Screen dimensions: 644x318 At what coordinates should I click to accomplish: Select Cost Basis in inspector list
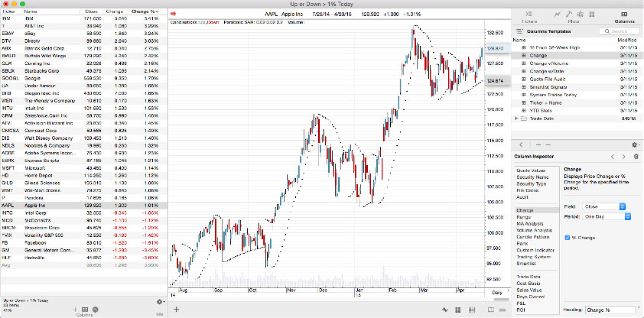528,283
